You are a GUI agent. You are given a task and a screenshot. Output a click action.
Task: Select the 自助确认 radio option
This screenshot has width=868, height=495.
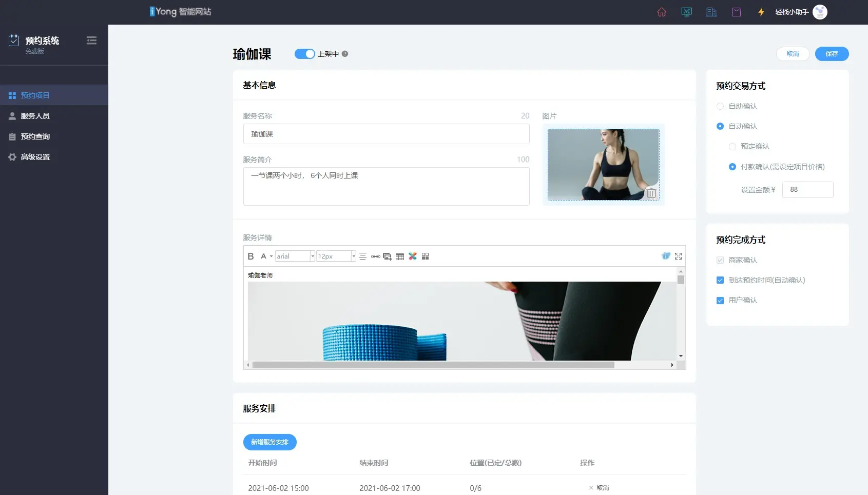[x=720, y=106]
